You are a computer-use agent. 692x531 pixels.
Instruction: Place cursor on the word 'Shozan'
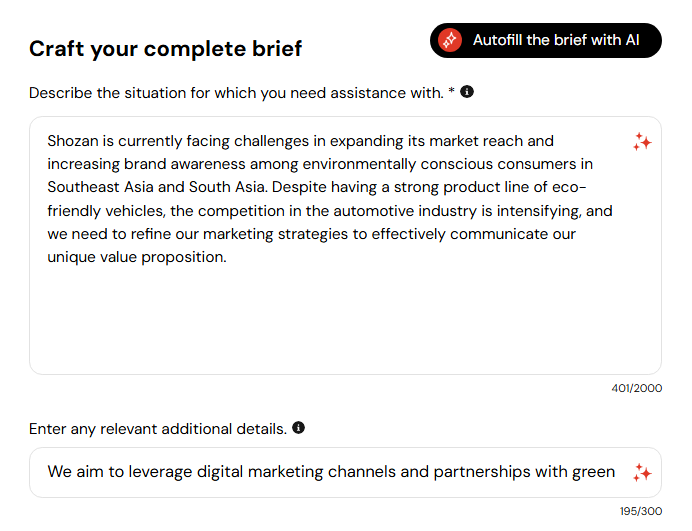point(73,141)
